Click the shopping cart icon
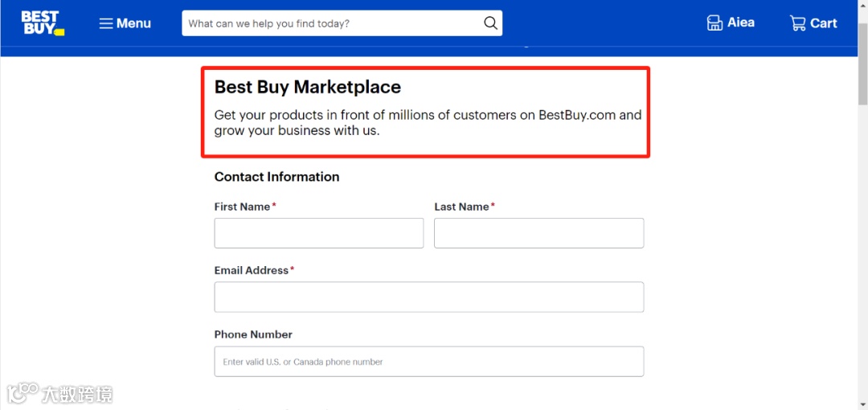Screen dimensions: 868x410 [x=798, y=23]
